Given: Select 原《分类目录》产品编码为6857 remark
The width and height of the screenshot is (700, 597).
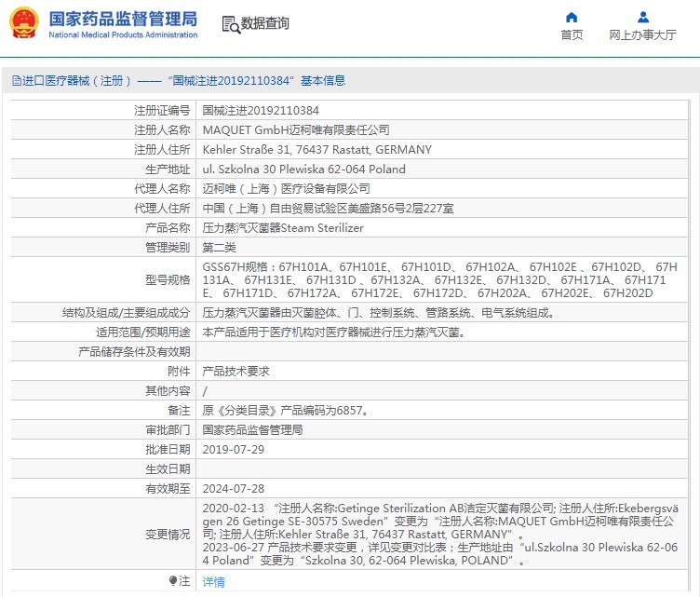Looking at the screenshot, I should (x=286, y=411).
